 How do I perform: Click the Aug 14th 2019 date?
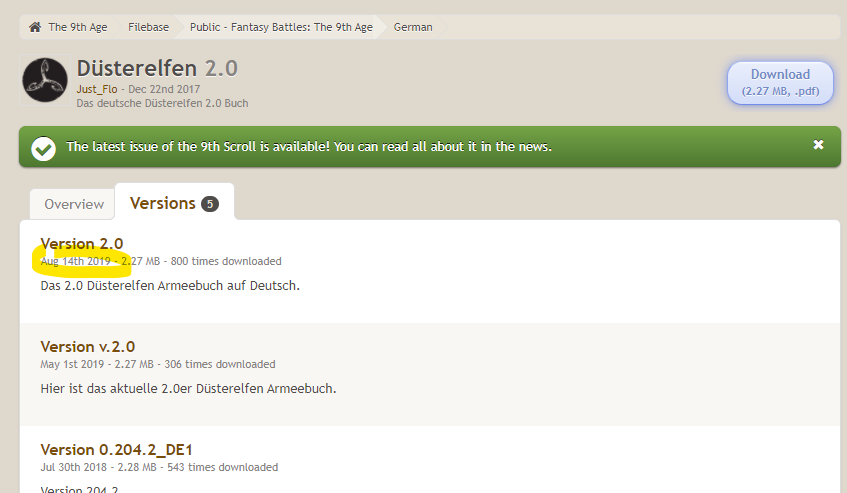click(x=76, y=262)
